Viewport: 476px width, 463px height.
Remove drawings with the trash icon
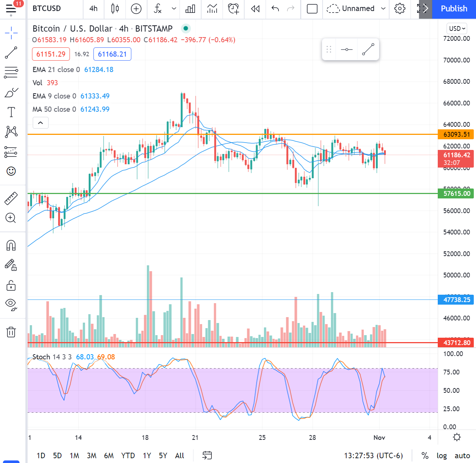coord(11,332)
